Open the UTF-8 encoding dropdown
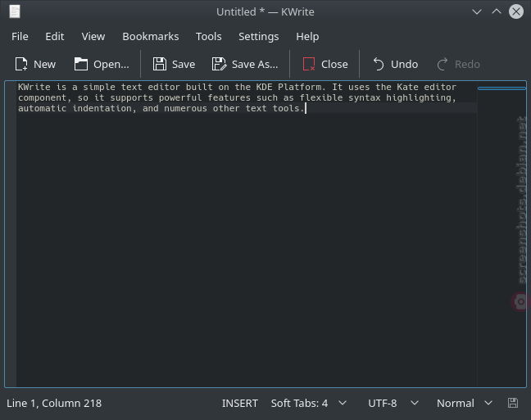 393,403
